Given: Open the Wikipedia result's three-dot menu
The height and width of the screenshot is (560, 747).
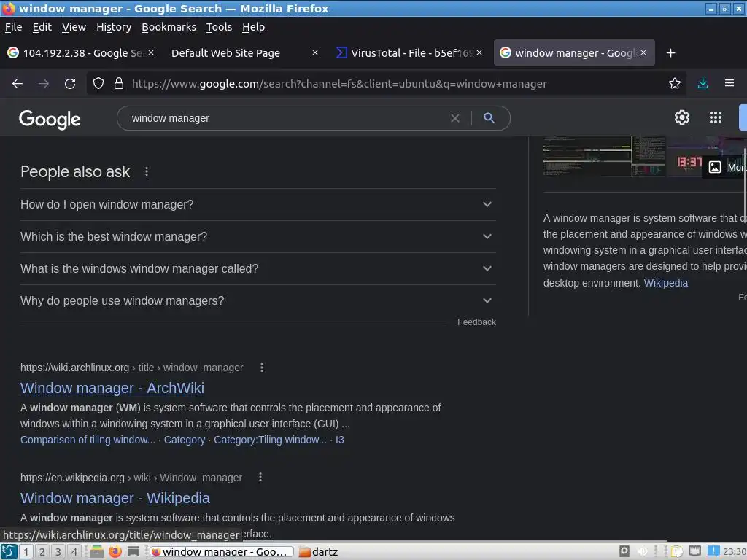Looking at the screenshot, I should (x=260, y=477).
